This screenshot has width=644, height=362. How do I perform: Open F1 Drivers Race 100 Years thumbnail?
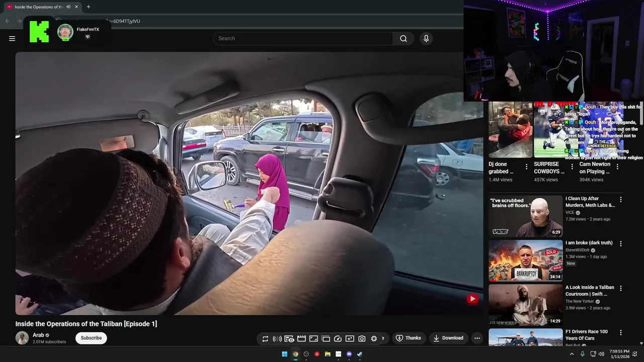[525, 337]
